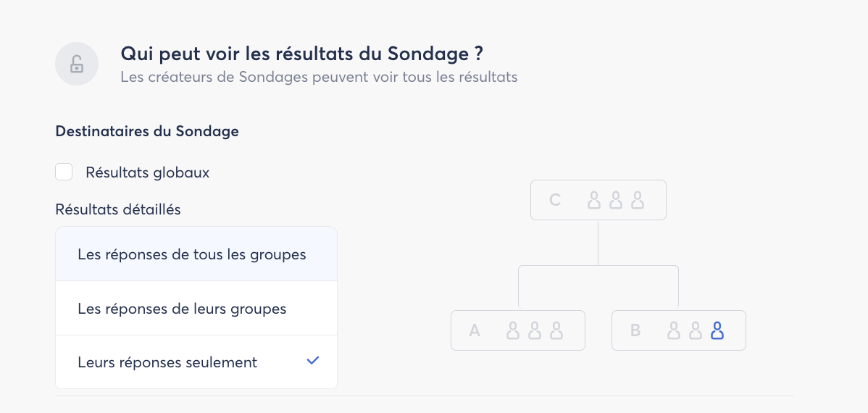The width and height of the screenshot is (868, 413).
Task: Click middle person icon in group C
Action: coord(616,200)
